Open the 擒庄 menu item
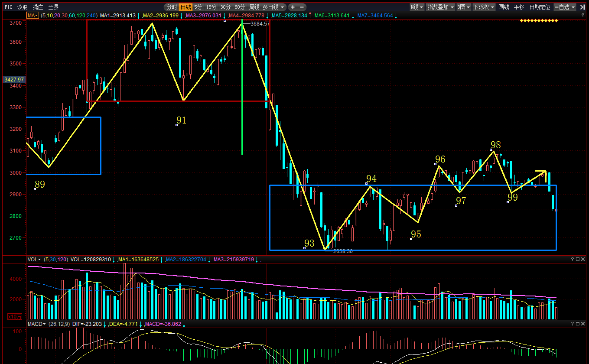Image resolution: width=589 pixels, height=364 pixels. [38, 7]
